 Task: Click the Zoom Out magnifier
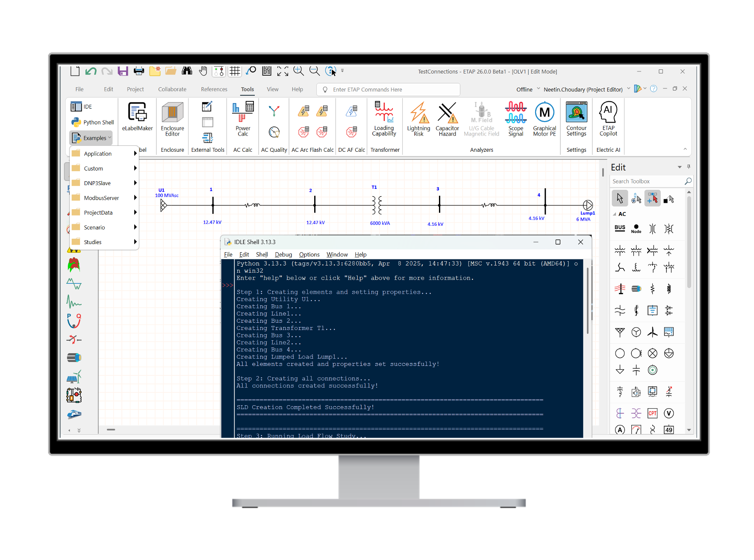click(x=315, y=71)
